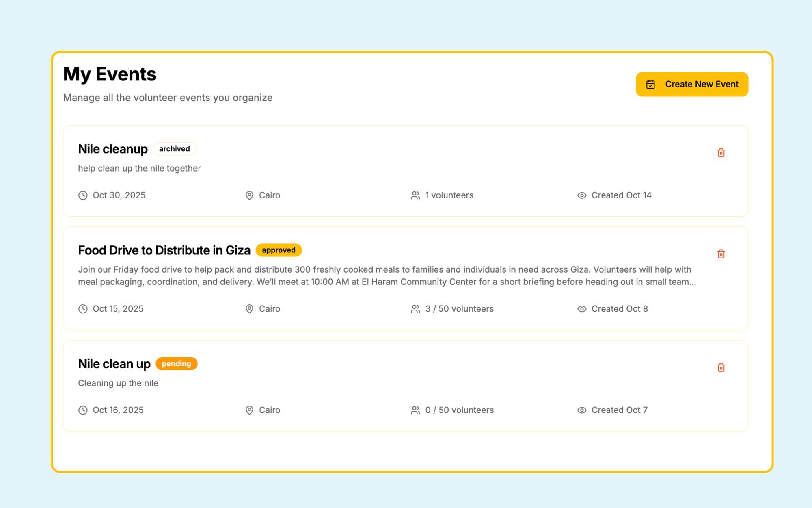
Task: Delete the Nile cleanup archived event
Action: pos(721,152)
